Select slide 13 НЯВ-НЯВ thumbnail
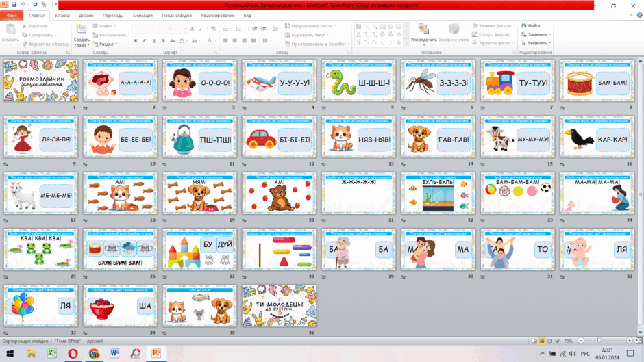Image resolution: width=644 pixels, height=362 pixels. click(x=358, y=137)
